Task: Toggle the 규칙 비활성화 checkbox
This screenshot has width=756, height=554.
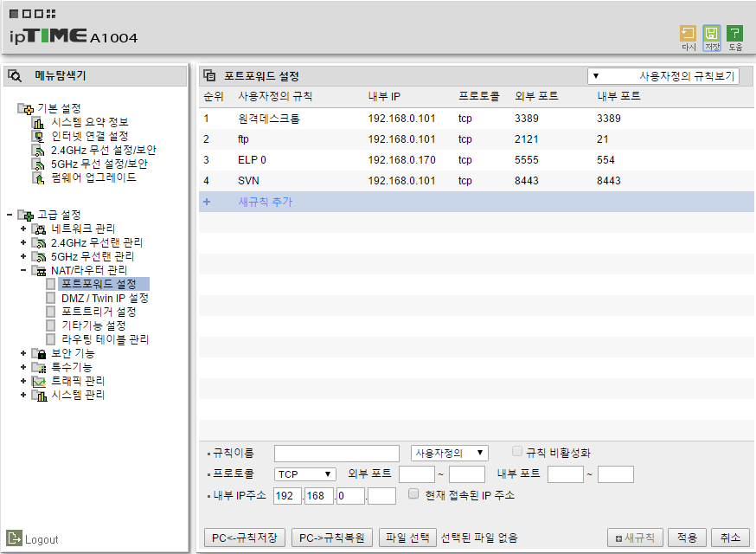Action: pyautogui.click(x=517, y=451)
